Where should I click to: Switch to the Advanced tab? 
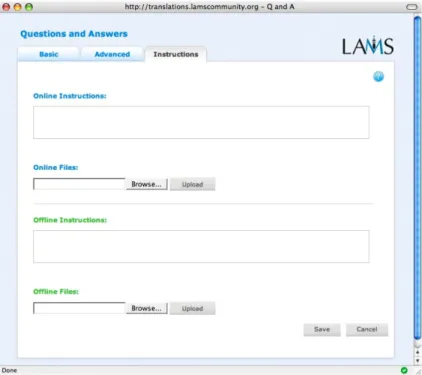click(112, 54)
